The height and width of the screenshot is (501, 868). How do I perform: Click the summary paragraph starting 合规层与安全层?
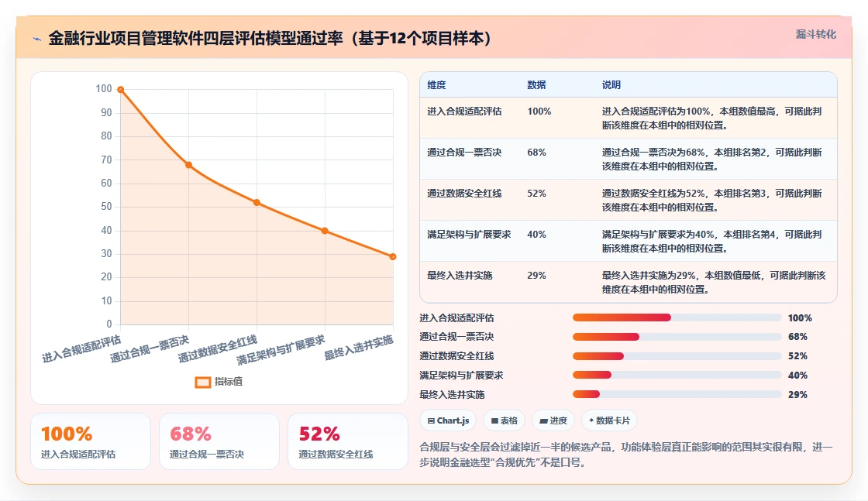tap(626, 455)
